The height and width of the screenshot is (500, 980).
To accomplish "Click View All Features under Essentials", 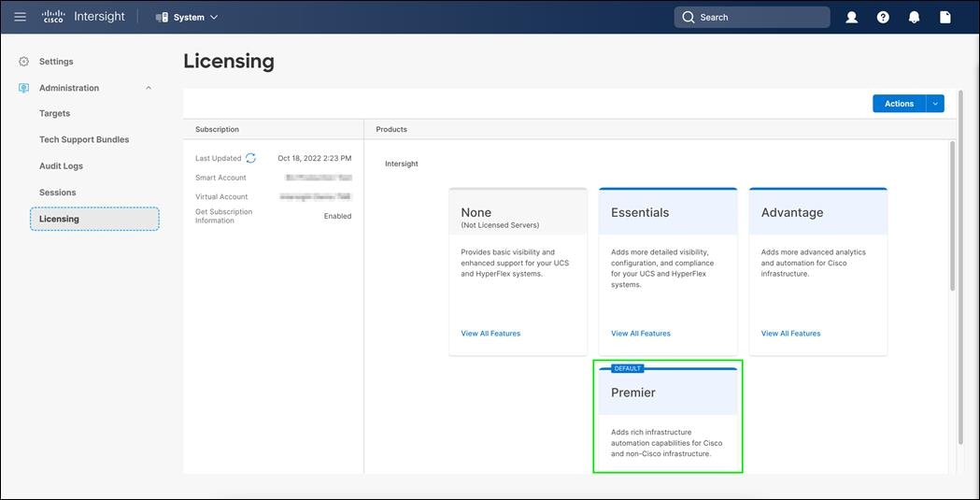I will pos(641,334).
